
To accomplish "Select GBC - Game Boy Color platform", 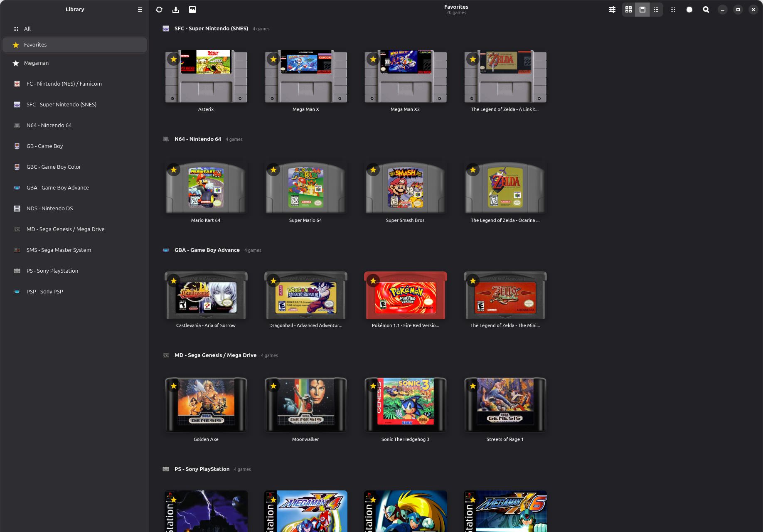I will (75, 167).
